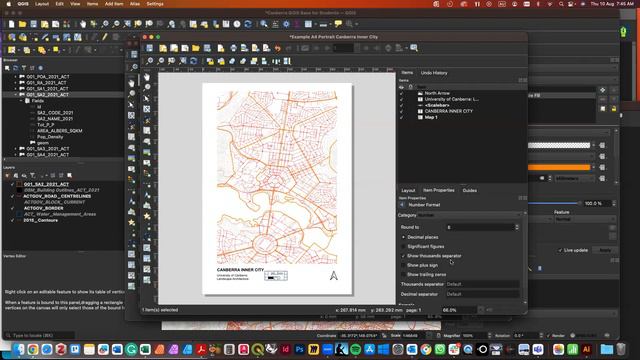Screen dimensions: 640x360
Task: Open the Layout Manager icon
Action: coord(185,48)
